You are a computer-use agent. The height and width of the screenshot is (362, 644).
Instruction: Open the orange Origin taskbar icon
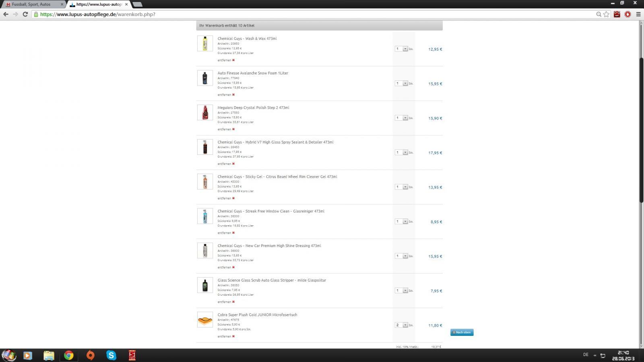pos(91,355)
